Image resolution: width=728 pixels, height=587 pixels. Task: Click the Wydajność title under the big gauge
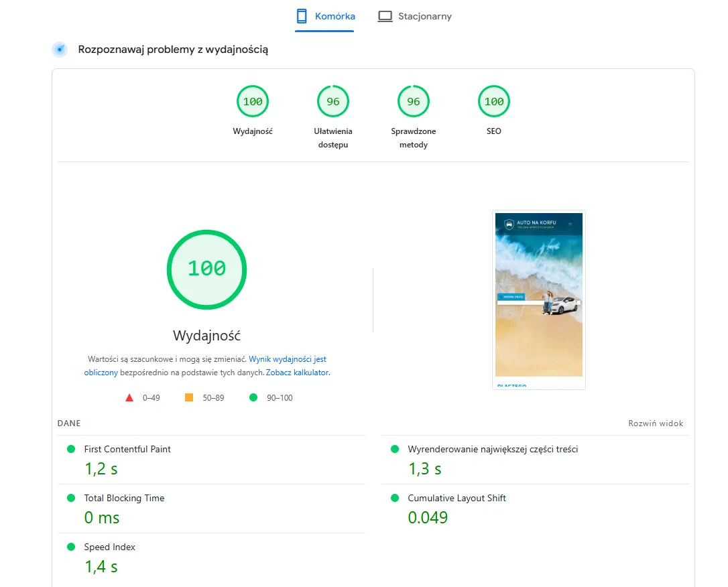[x=206, y=336]
